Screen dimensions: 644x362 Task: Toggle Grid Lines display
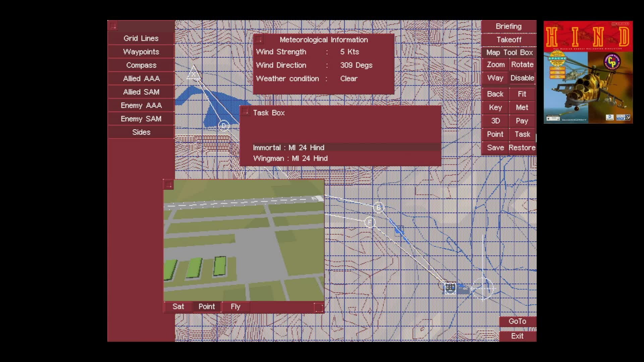pyautogui.click(x=141, y=38)
